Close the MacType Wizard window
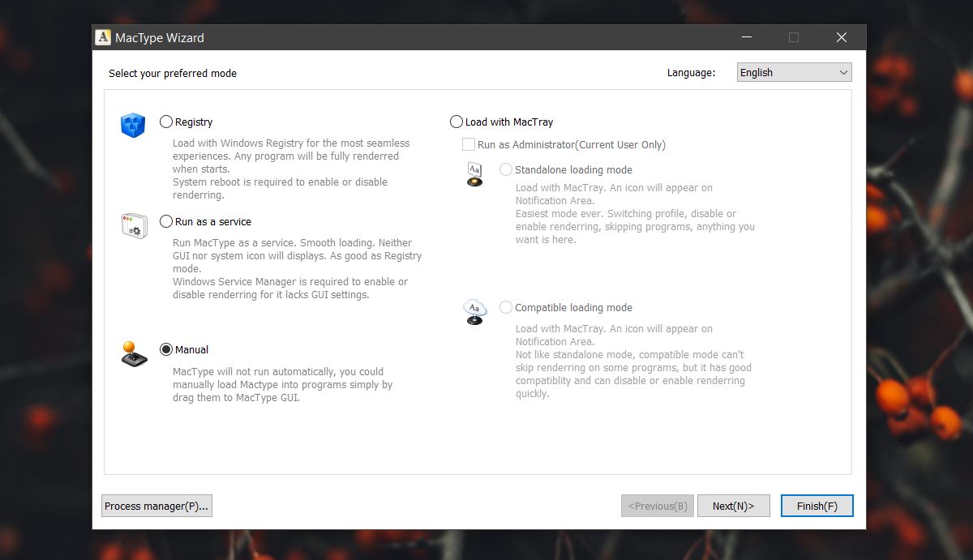 click(x=842, y=37)
